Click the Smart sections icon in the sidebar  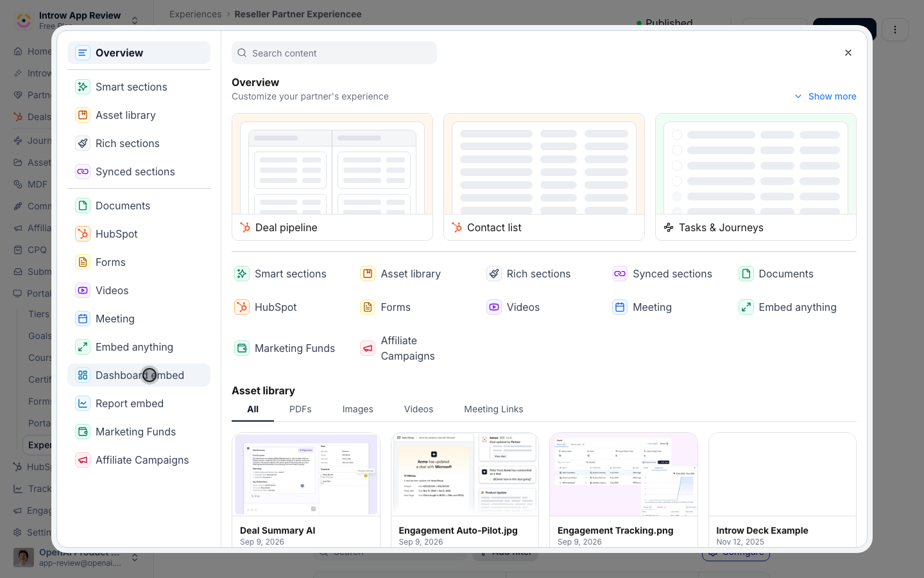83,87
